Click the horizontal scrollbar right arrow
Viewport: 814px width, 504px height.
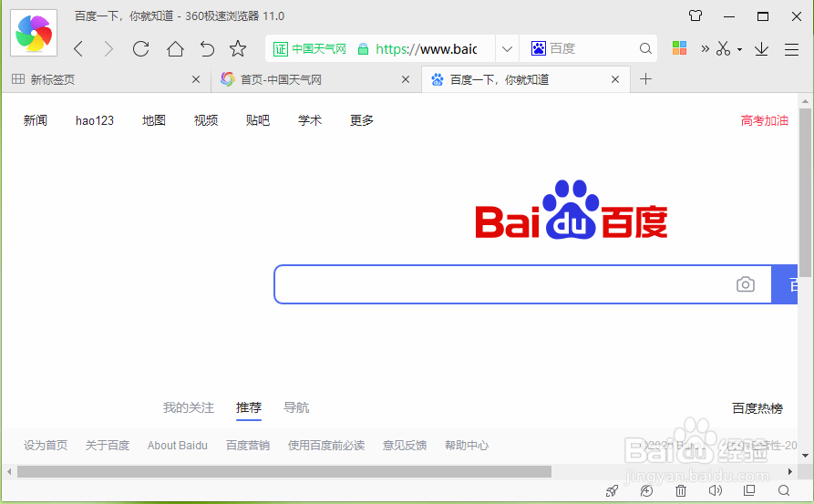coord(790,472)
